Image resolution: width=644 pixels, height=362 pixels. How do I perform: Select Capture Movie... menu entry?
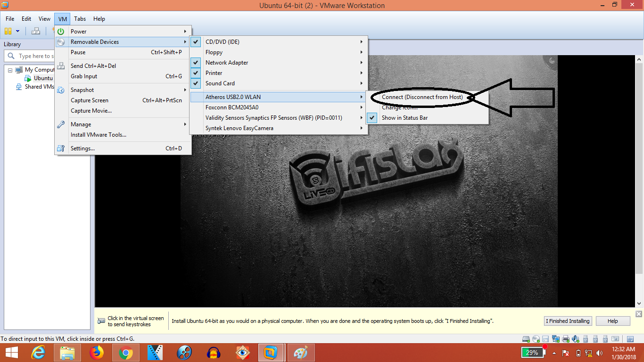tap(123, 111)
